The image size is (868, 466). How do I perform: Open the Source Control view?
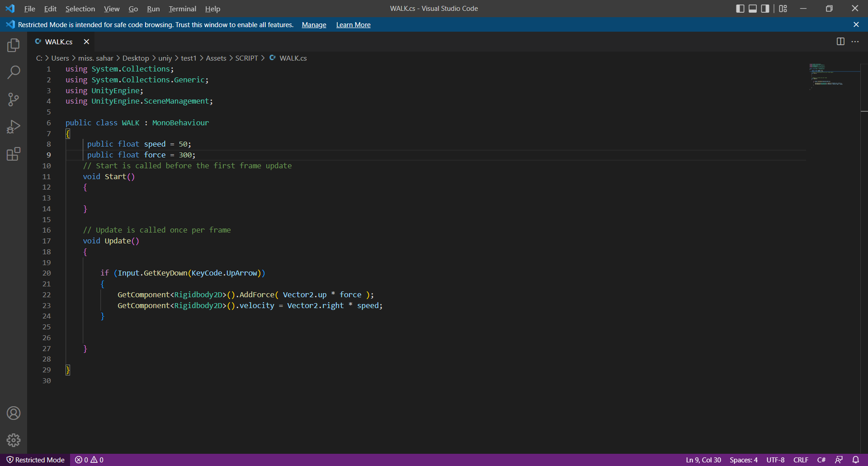click(x=14, y=99)
